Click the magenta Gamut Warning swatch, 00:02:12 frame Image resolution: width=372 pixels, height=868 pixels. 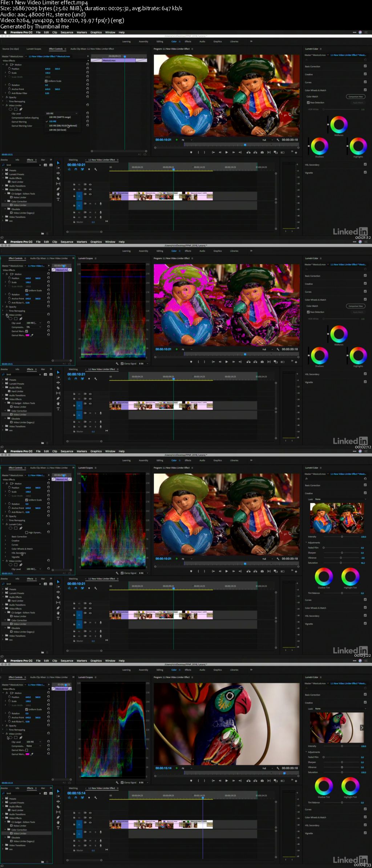coord(27,335)
